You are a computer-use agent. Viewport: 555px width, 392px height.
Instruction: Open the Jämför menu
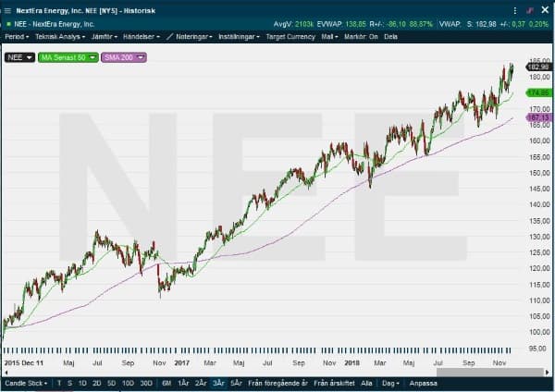pyautogui.click(x=105, y=37)
